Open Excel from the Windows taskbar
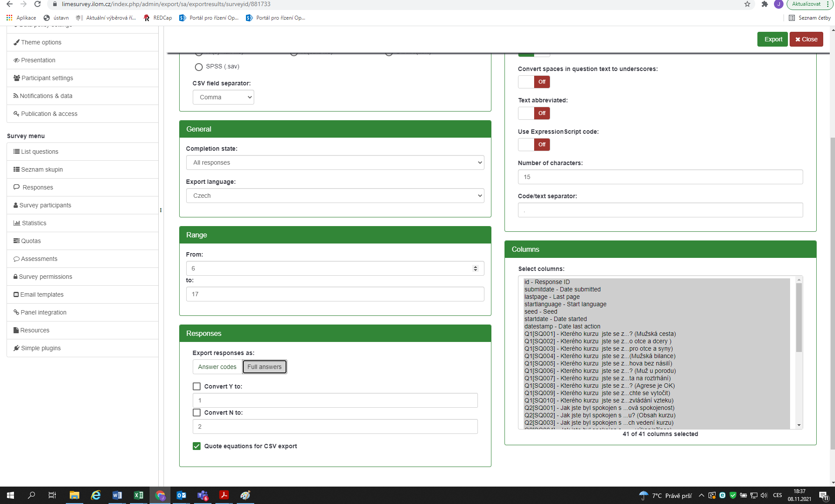The image size is (835, 504). coord(139,495)
